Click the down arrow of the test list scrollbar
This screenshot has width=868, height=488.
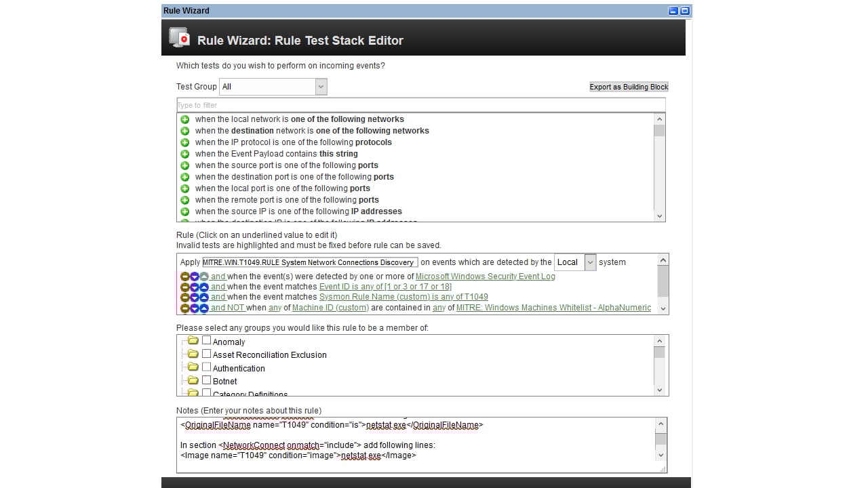click(x=658, y=215)
